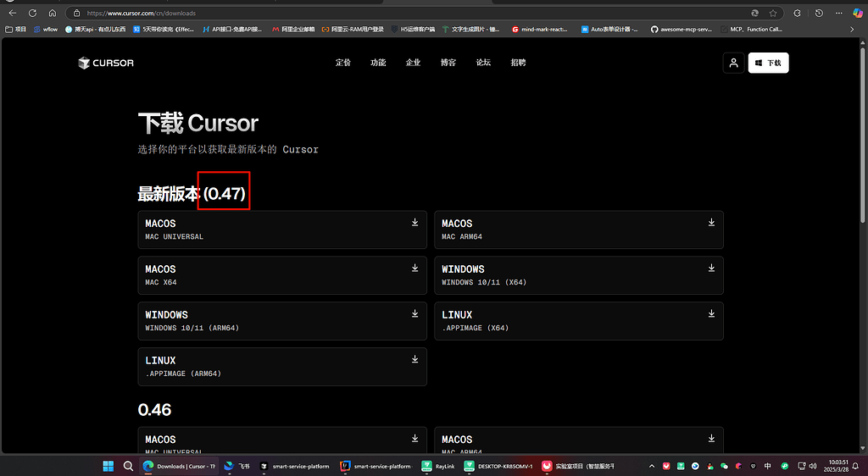The width and height of the screenshot is (868, 476).
Task: Open 招聘 careers page
Action: [518, 63]
